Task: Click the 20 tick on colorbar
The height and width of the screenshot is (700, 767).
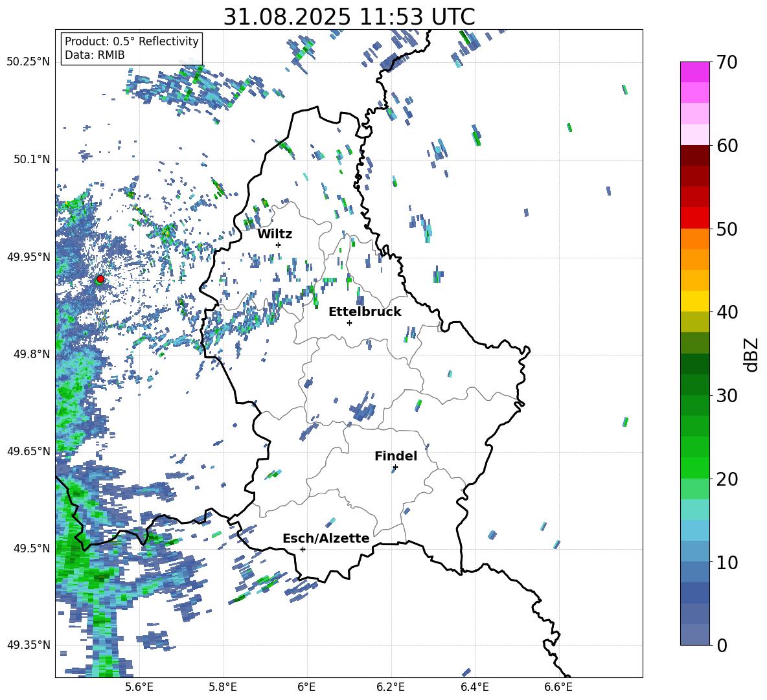Action: coord(726,479)
